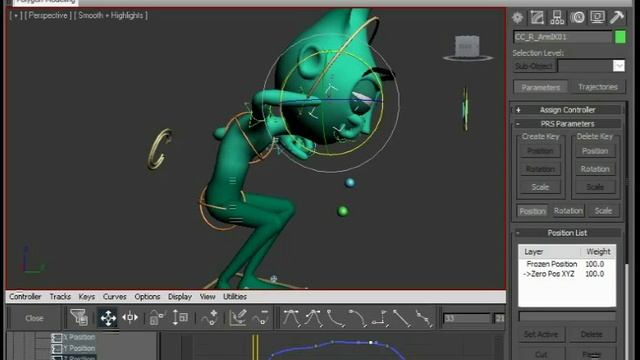Screen dimensions: 640x360
Task: Select the Frozen Position layer row
Action: point(567,264)
